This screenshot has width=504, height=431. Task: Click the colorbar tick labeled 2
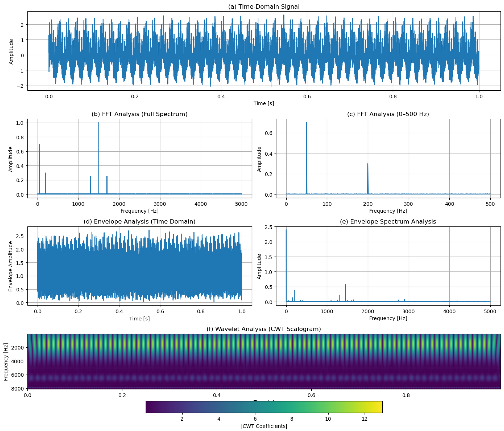(182, 419)
